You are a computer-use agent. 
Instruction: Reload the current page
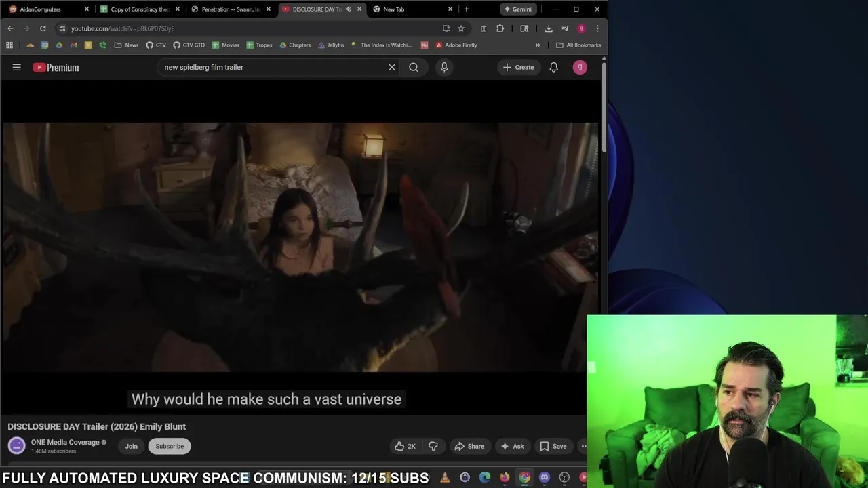pyautogui.click(x=43, y=28)
